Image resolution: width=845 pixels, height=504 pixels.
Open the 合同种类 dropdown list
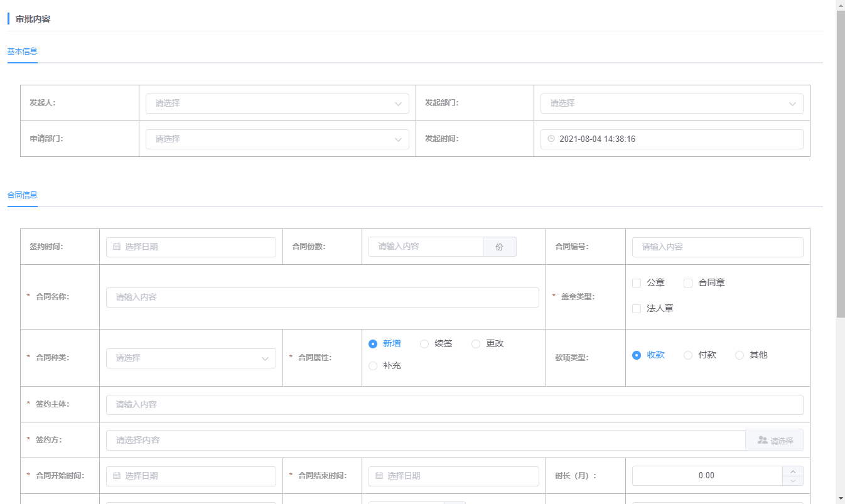191,358
